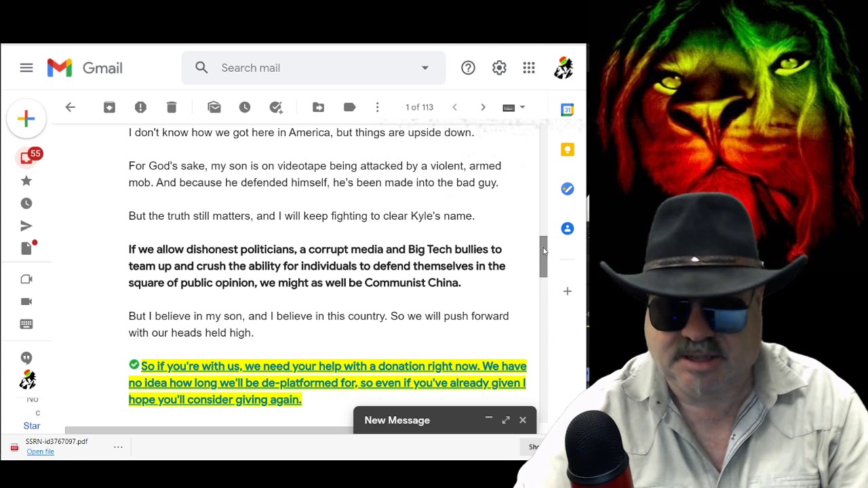The width and height of the screenshot is (868, 488).
Task: Open the Labels menu
Action: point(349,107)
